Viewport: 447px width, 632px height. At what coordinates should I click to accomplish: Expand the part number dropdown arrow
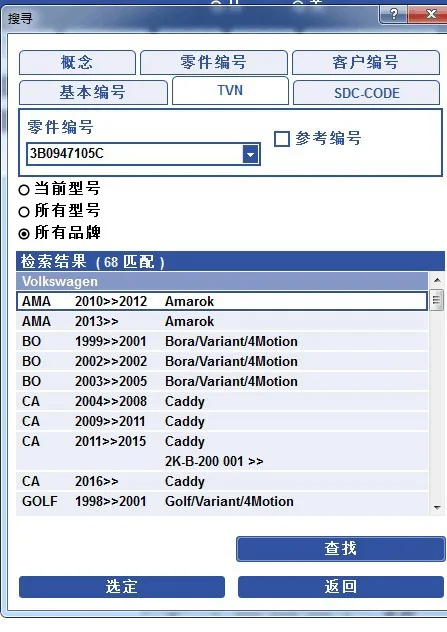pyautogui.click(x=251, y=154)
